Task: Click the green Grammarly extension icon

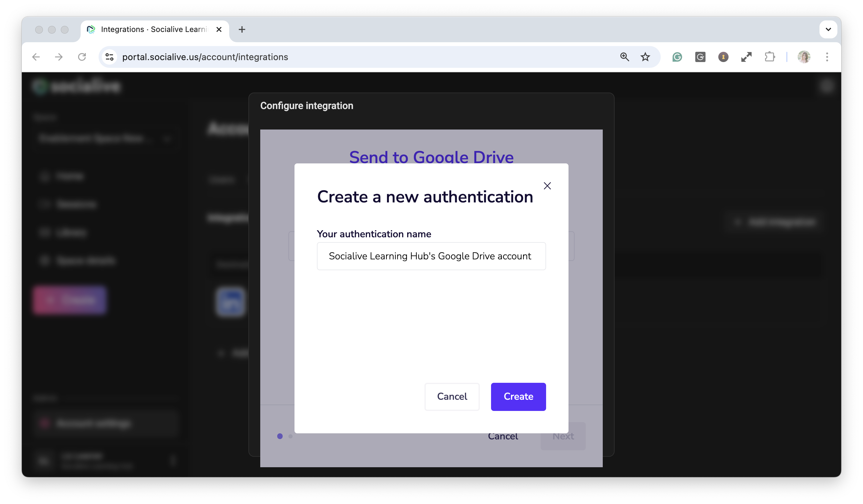Action: (677, 57)
